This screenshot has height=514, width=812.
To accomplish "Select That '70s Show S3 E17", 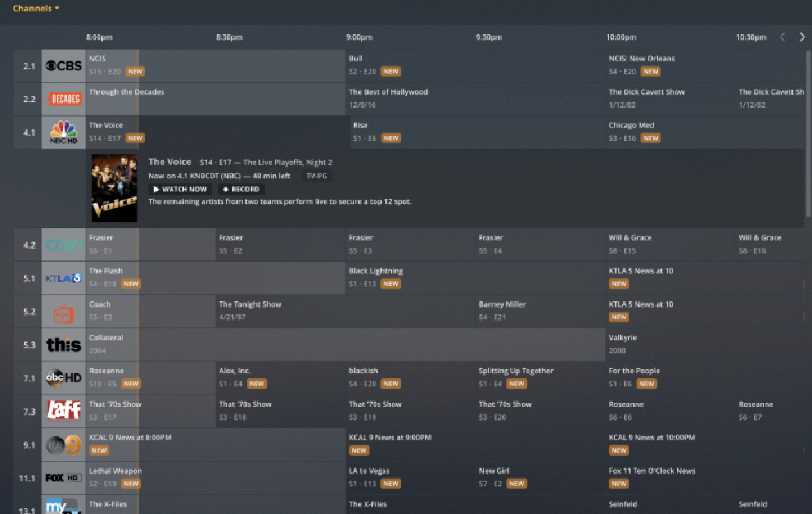I will tap(151, 411).
